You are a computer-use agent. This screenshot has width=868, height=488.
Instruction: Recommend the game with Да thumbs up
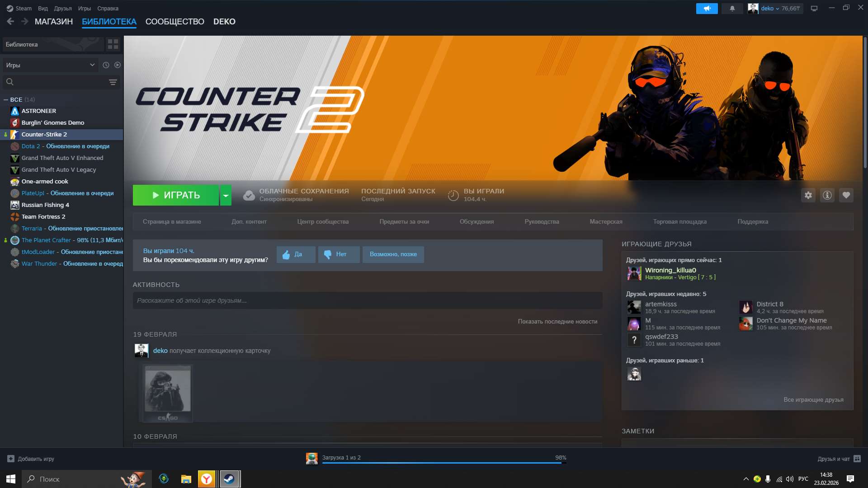(296, 254)
